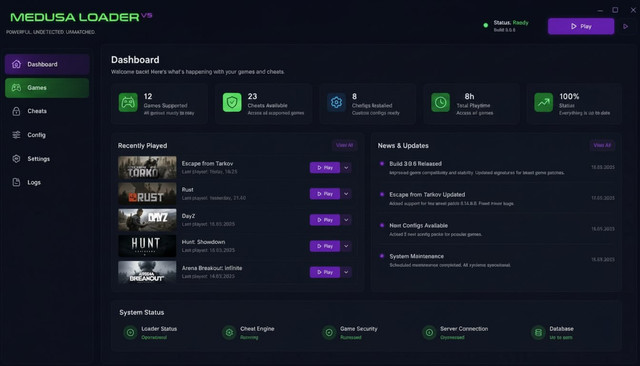Click View All in Recently Played
640x366 pixels.
(x=344, y=145)
